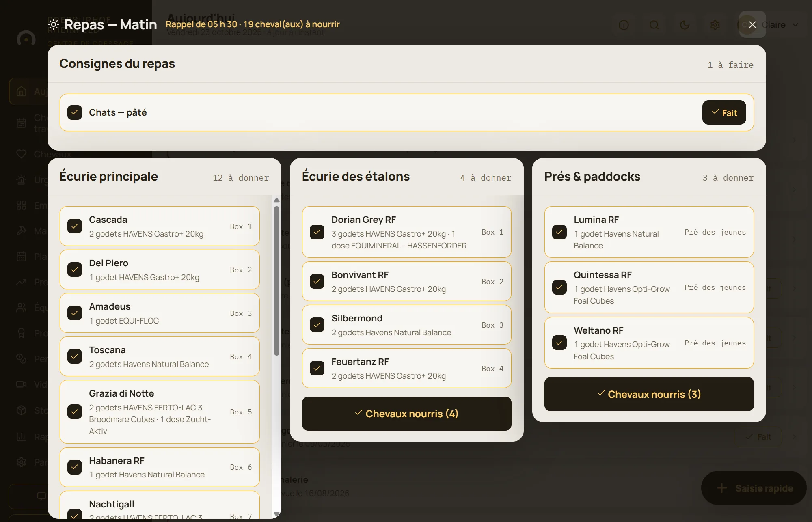Expand the Claire user menu chevron
The image size is (812, 522).
[x=795, y=25]
